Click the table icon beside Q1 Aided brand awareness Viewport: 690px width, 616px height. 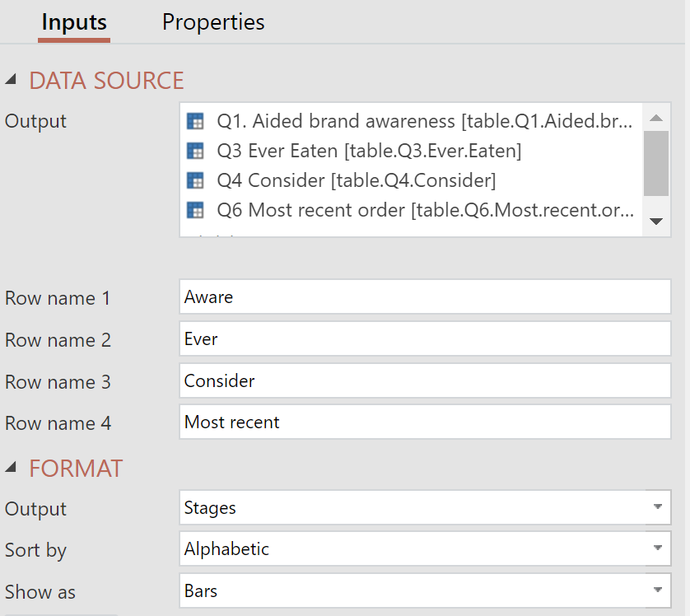(195, 121)
